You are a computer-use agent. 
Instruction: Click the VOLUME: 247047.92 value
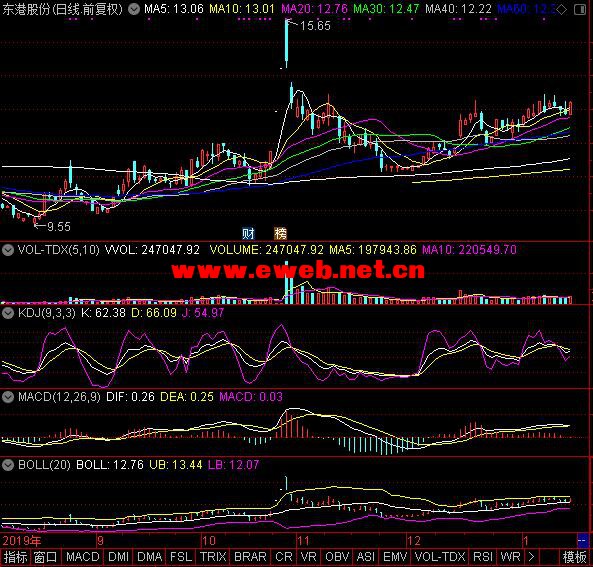point(267,250)
